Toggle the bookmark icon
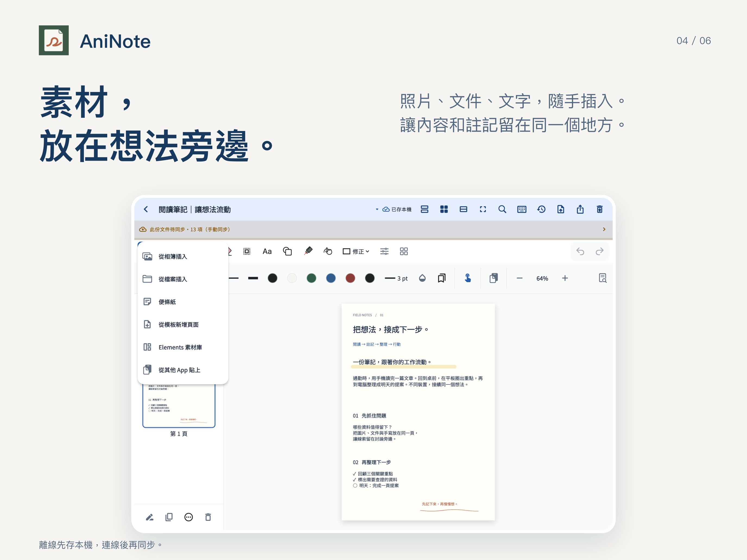This screenshot has height=560, width=747. coord(442,278)
